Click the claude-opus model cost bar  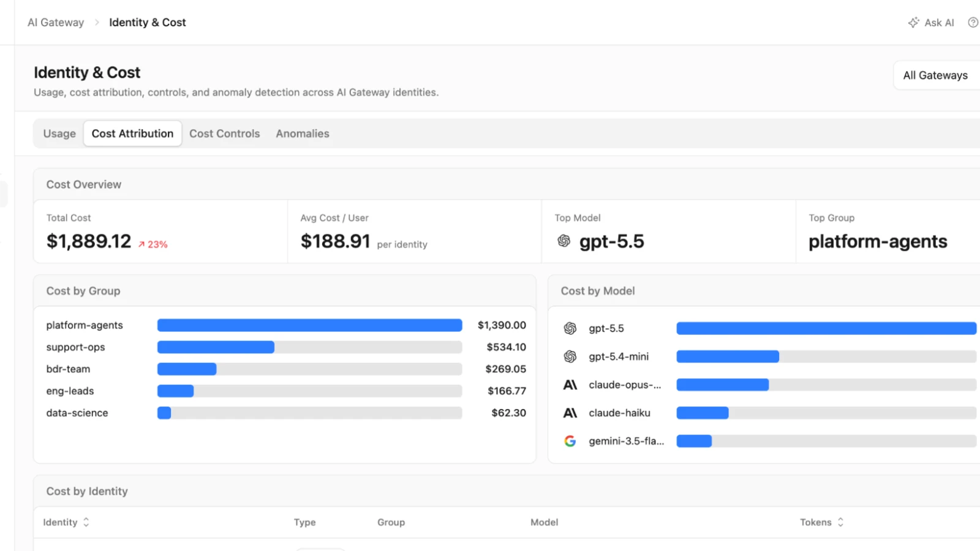click(826, 385)
